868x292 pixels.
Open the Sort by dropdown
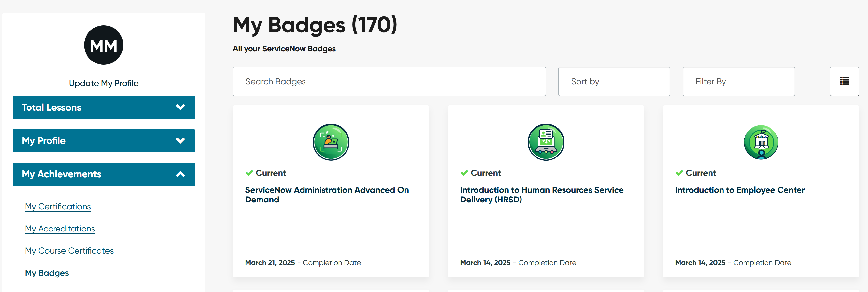614,81
